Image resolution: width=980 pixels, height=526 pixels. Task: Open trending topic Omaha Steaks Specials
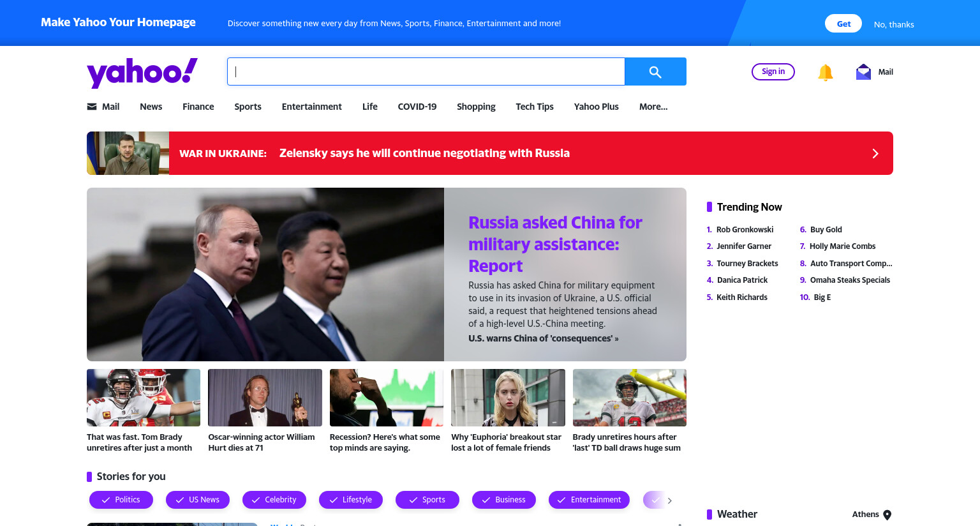click(850, 280)
